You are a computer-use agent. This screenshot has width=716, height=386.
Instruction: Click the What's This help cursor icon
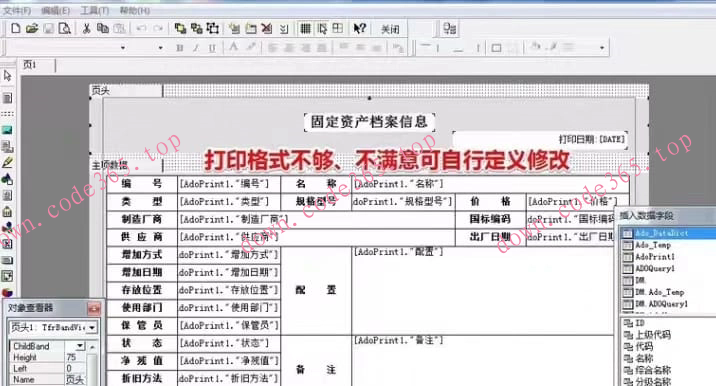(359, 29)
